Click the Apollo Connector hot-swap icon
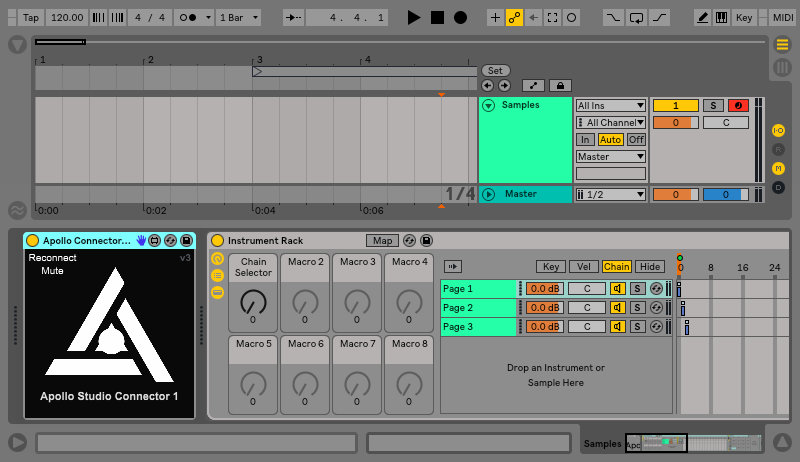This screenshot has height=462, width=800. [x=171, y=241]
